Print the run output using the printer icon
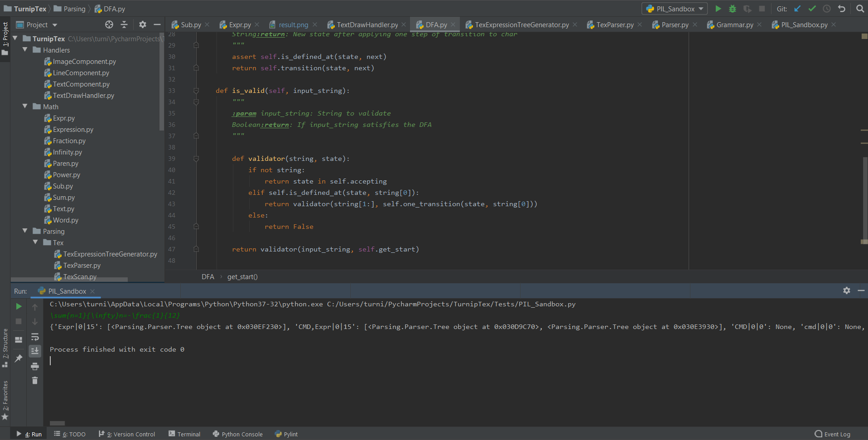 35,366
